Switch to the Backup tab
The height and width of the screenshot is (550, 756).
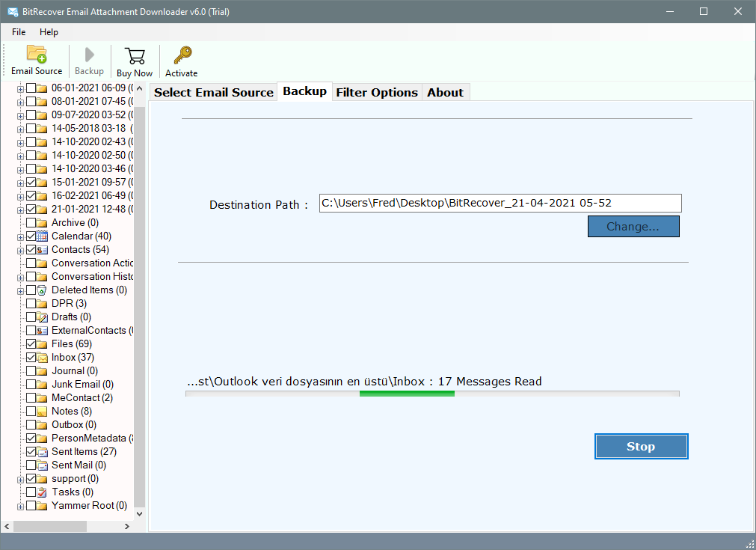(x=304, y=91)
